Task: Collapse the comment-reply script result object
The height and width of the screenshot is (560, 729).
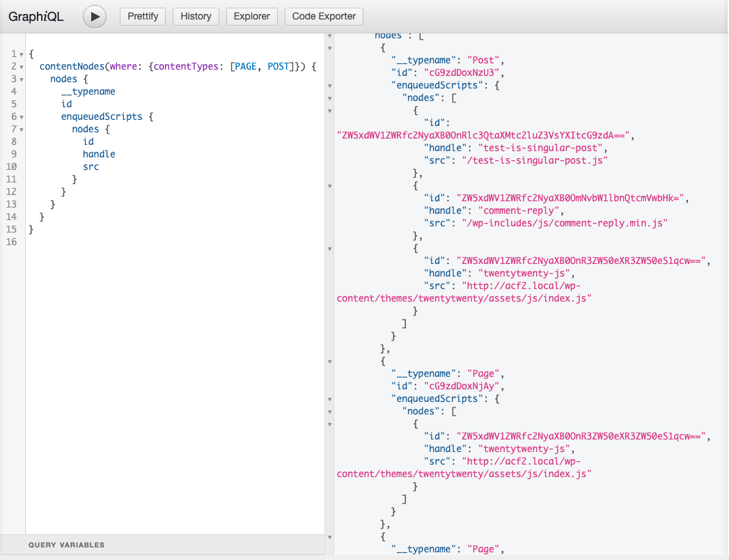Action: 329,186
